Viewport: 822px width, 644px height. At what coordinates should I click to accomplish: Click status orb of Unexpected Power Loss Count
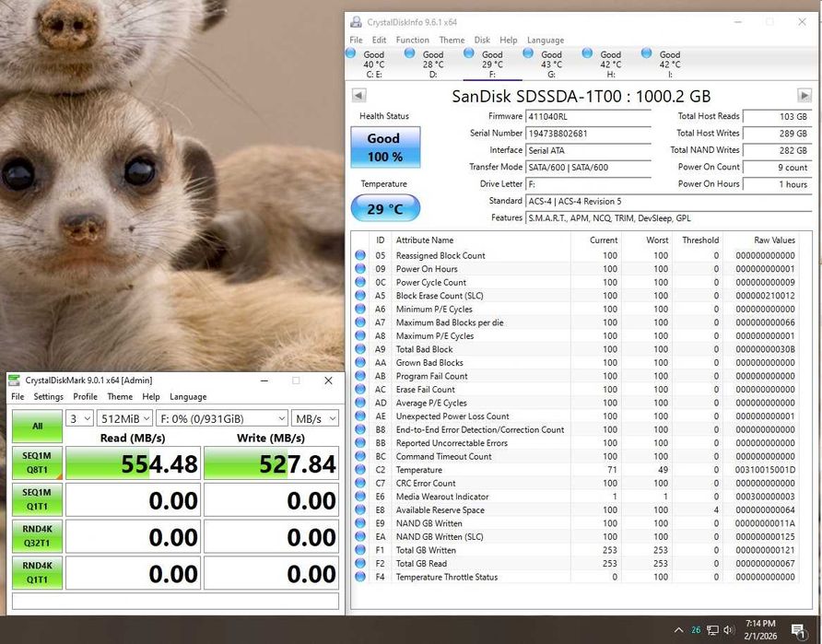pyautogui.click(x=360, y=416)
